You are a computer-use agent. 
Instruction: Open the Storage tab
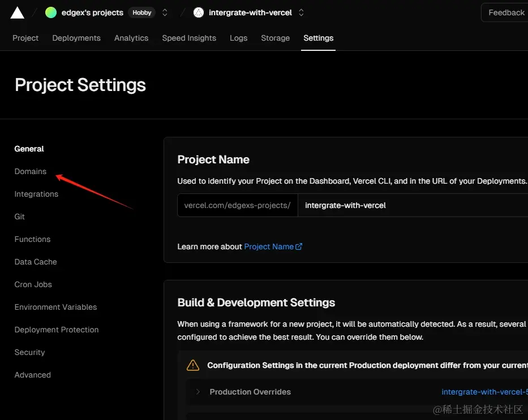(275, 38)
